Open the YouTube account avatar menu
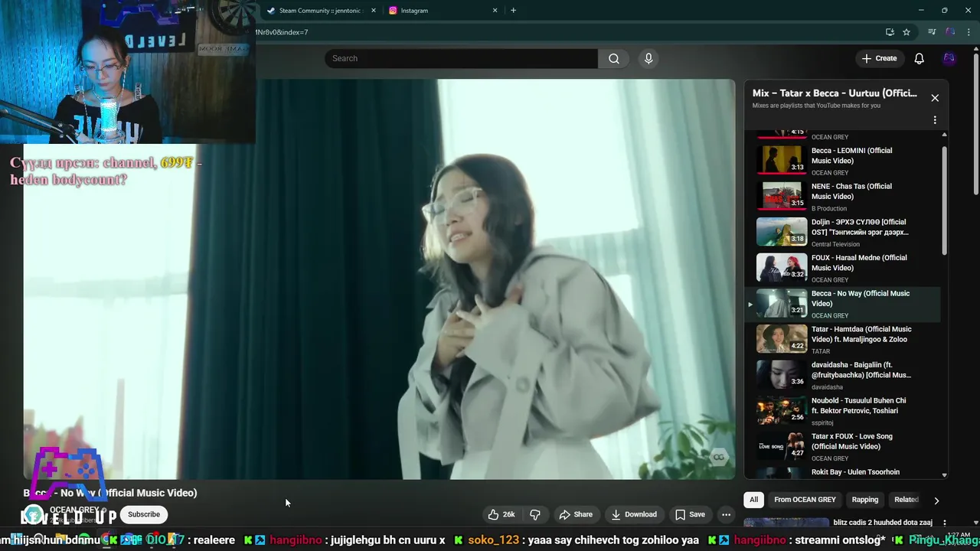980x551 pixels. (x=949, y=58)
